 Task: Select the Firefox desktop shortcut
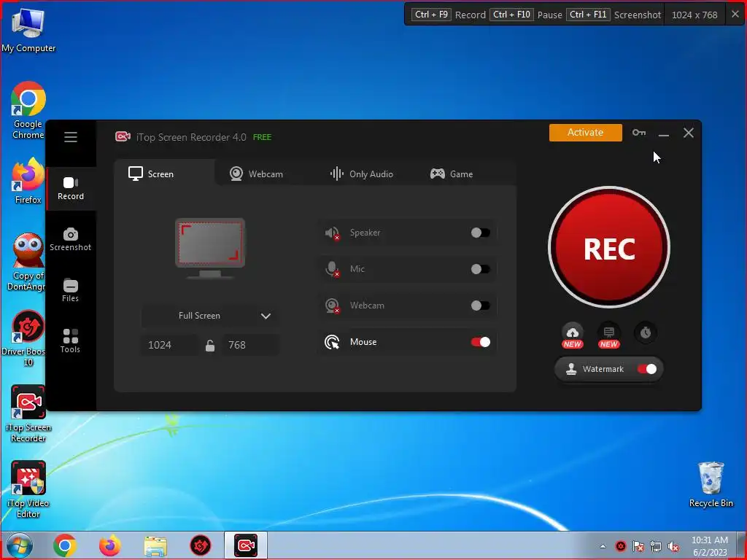[x=28, y=181]
